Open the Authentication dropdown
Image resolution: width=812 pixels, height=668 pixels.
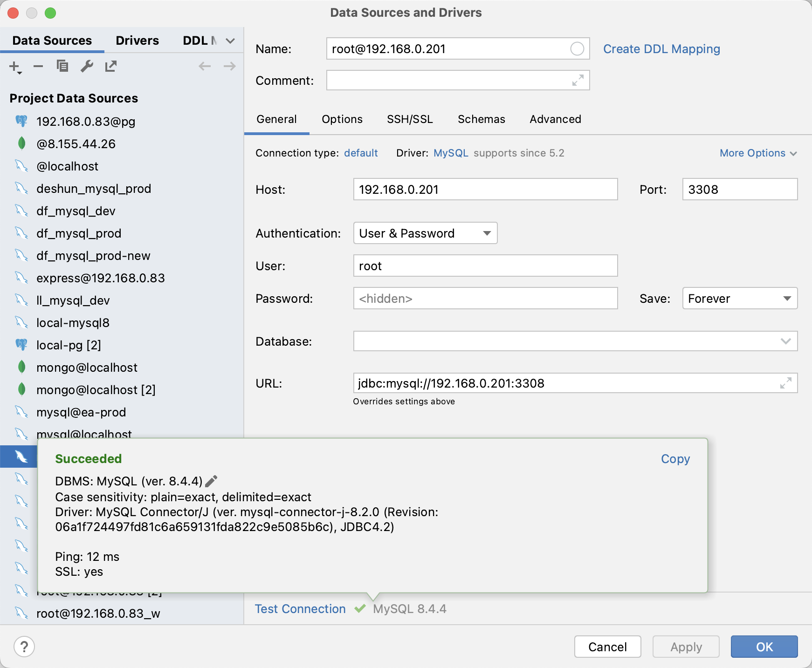(425, 233)
